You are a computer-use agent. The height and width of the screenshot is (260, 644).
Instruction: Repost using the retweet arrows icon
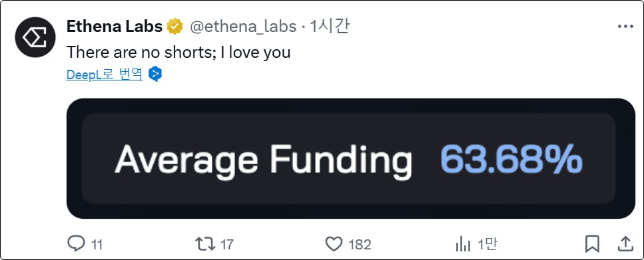(205, 244)
